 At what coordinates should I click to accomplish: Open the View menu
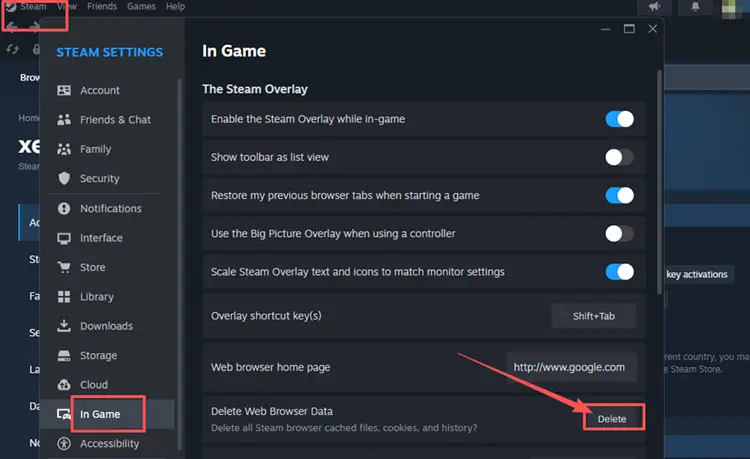point(66,7)
